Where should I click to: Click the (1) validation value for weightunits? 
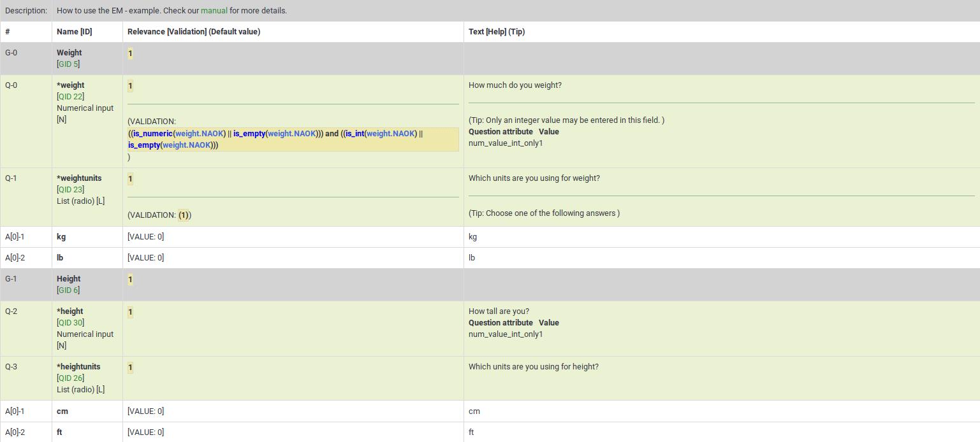(184, 215)
